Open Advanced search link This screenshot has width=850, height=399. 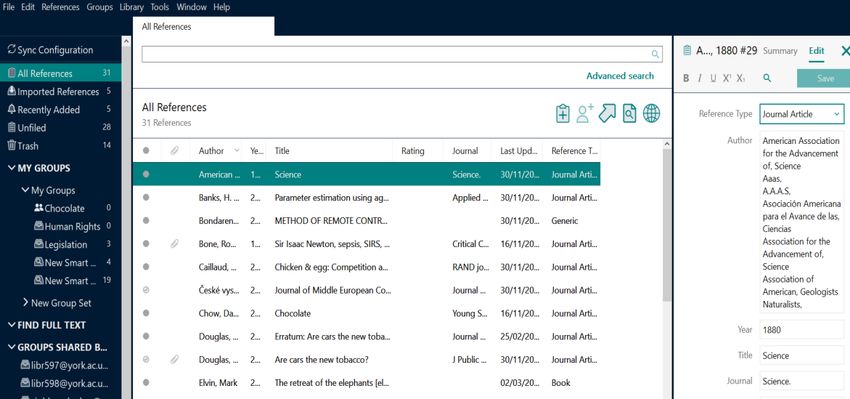coord(620,76)
